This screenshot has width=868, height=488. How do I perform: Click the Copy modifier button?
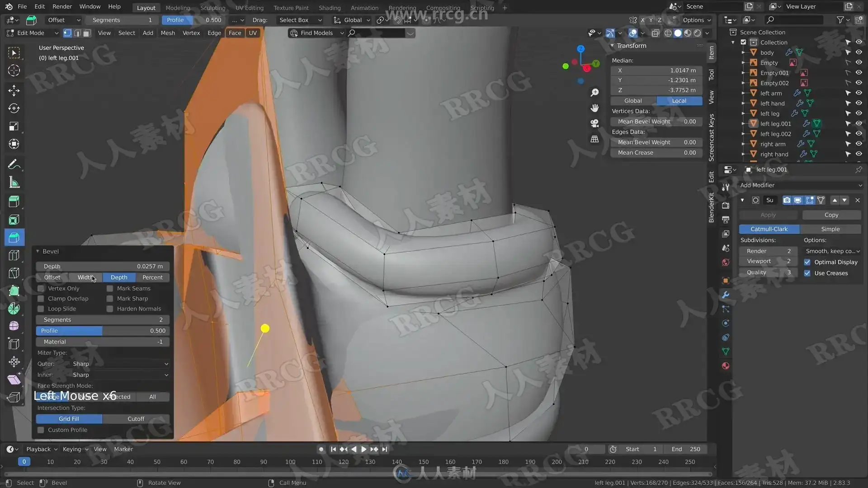tap(831, 215)
